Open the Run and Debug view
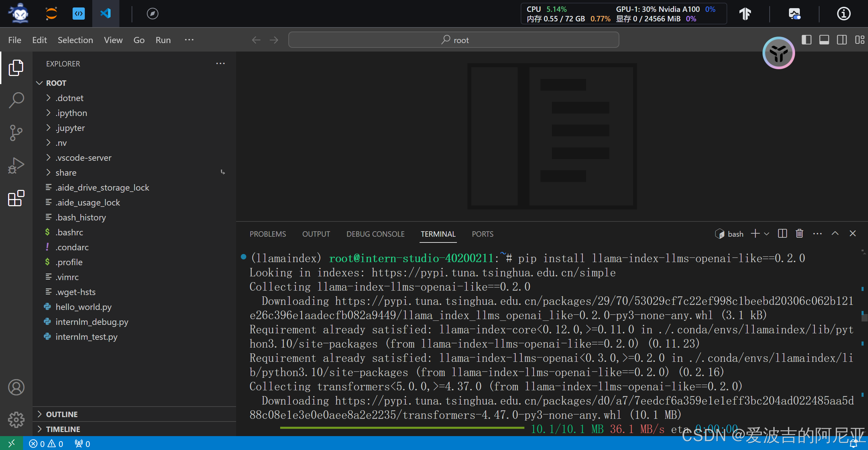Image resolution: width=868 pixels, height=450 pixels. (x=16, y=165)
